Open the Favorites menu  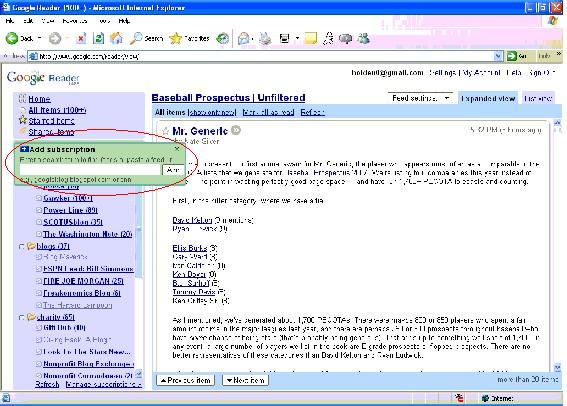pyautogui.click(x=75, y=21)
